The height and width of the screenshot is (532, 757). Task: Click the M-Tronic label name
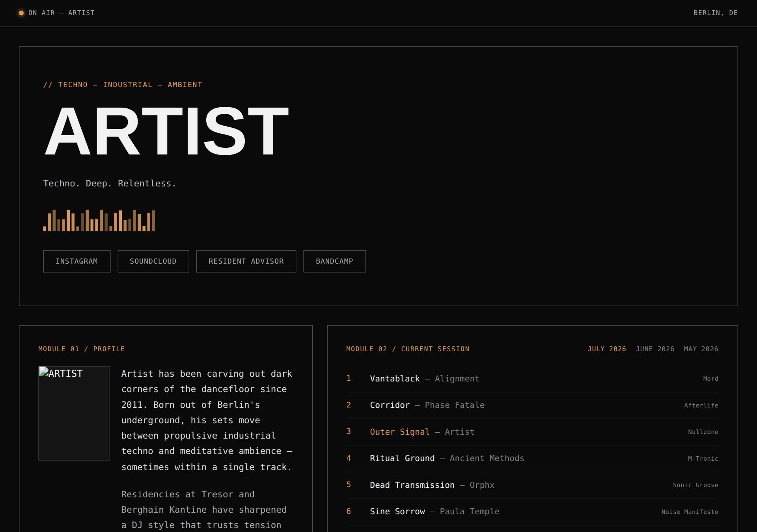[x=703, y=459]
